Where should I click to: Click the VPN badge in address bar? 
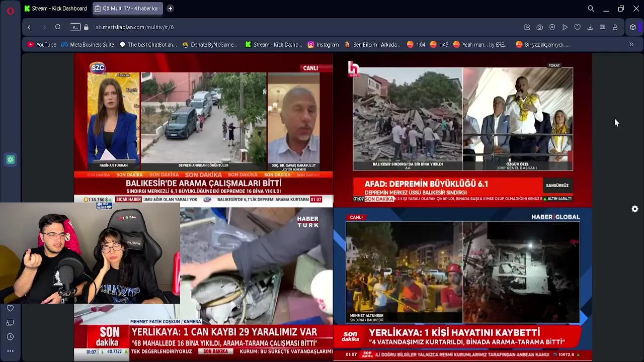(75, 27)
